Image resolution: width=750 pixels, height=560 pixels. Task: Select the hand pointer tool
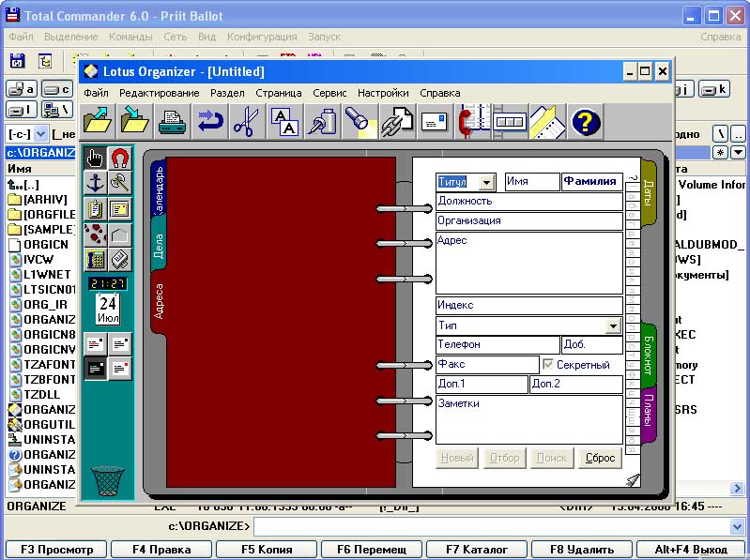tap(95, 158)
